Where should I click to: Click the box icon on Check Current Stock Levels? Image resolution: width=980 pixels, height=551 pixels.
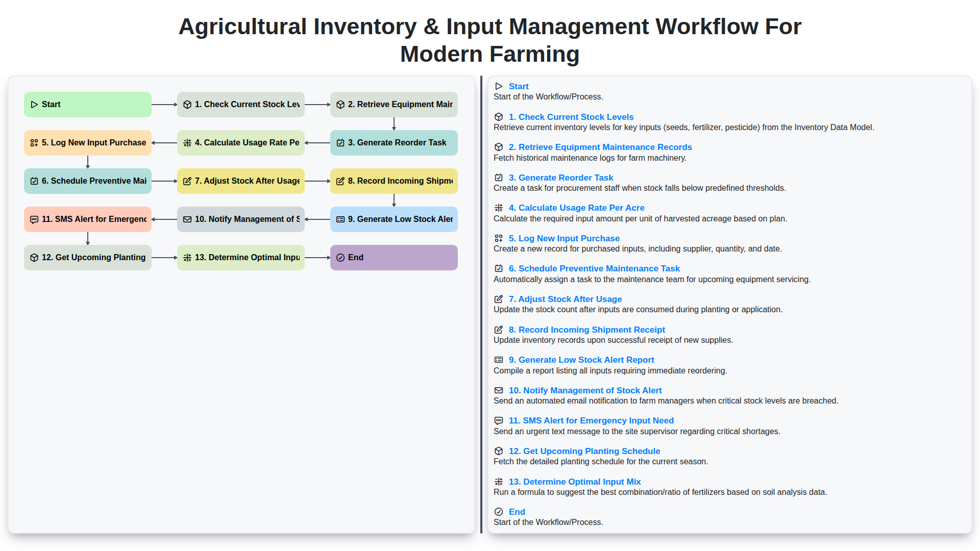pos(187,104)
